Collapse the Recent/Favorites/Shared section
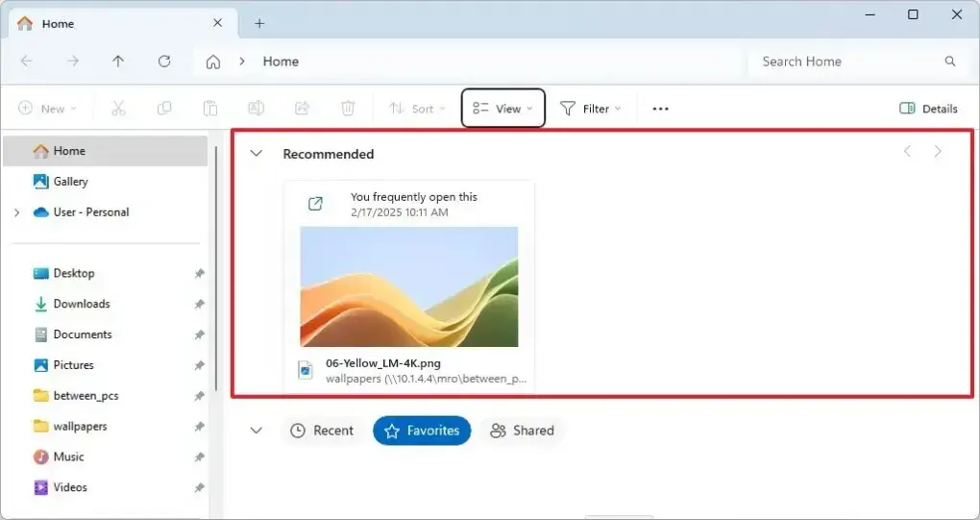980x520 pixels. pyautogui.click(x=257, y=430)
